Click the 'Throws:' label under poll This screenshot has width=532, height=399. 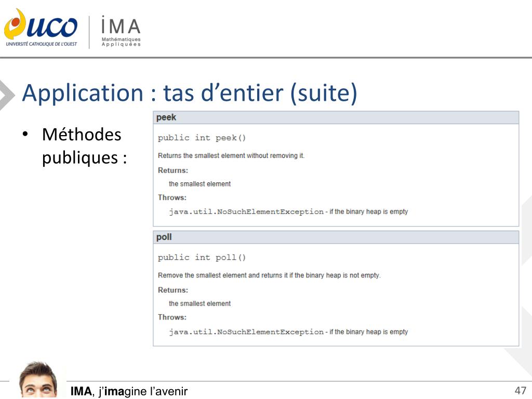[172, 317]
